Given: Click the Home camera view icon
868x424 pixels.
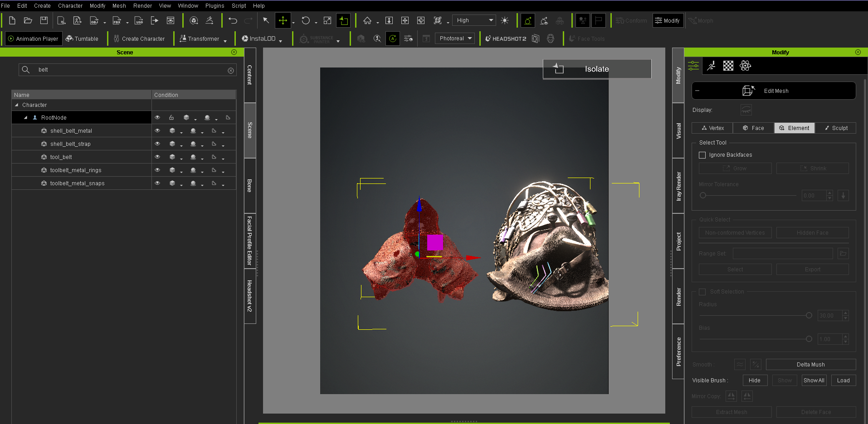Looking at the screenshot, I should tap(367, 20).
